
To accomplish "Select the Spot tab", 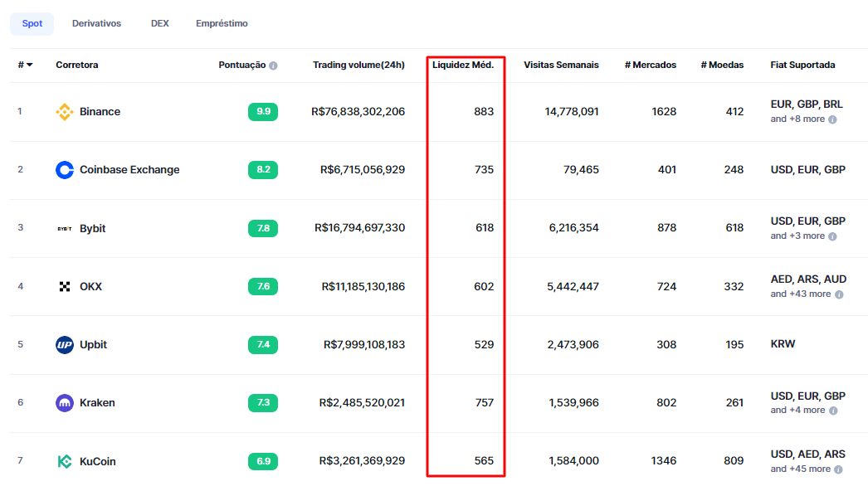I will click(x=32, y=23).
